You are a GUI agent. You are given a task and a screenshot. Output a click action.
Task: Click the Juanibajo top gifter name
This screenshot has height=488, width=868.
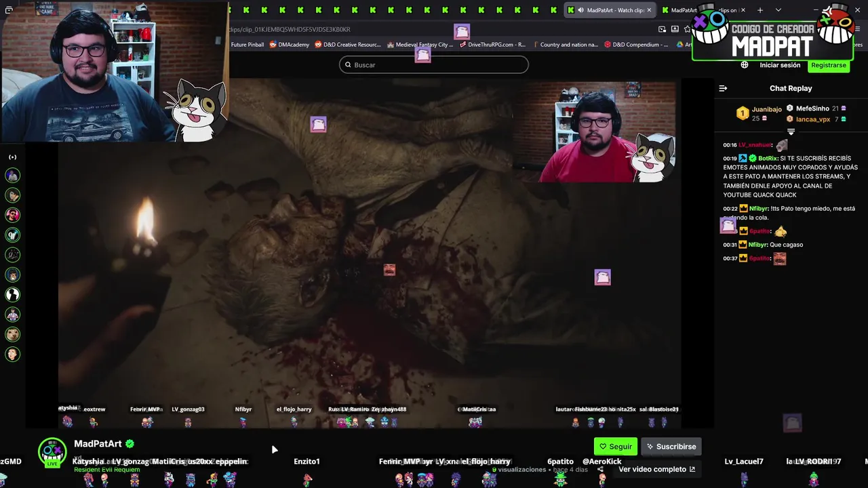click(x=766, y=109)
